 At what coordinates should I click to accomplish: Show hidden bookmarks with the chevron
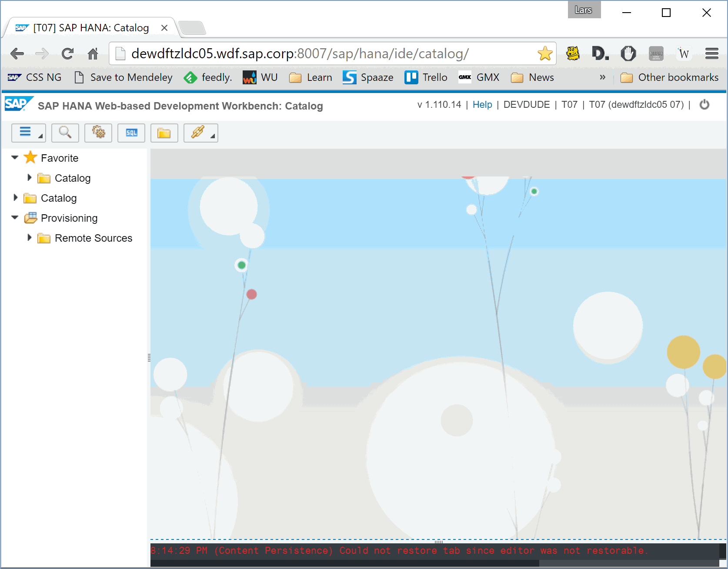click(602, 77)
